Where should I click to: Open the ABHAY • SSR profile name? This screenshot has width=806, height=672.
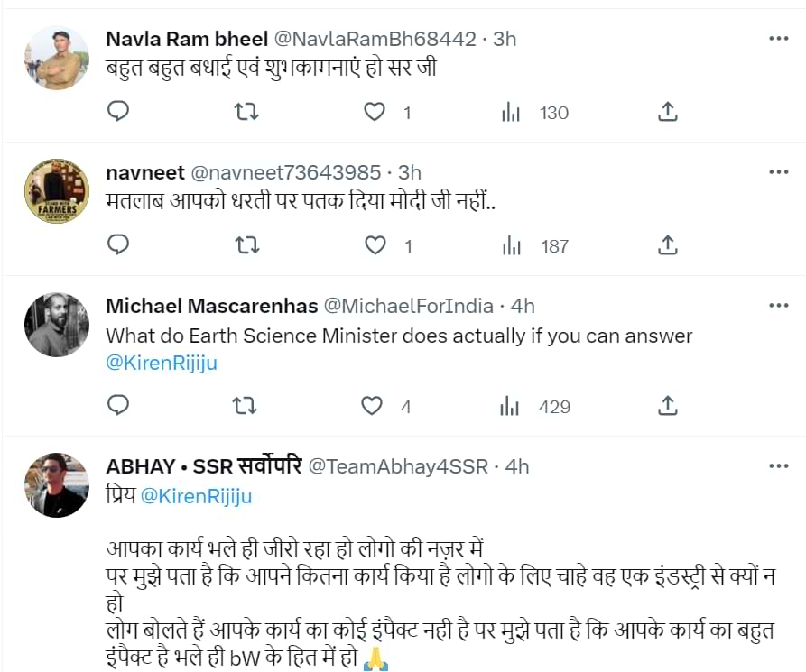pyautogui.click(x=203, y=466)
